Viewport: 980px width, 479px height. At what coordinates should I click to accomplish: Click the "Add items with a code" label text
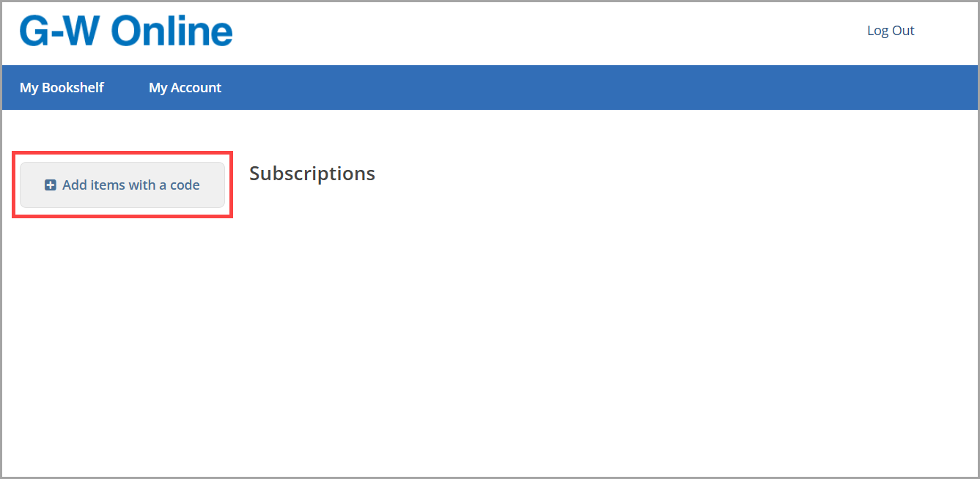131,185
